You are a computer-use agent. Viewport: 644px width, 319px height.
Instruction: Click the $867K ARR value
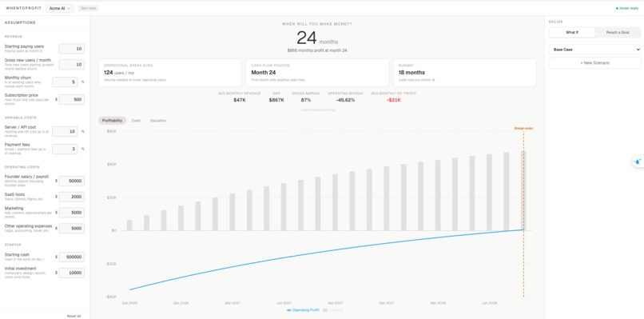276,100
